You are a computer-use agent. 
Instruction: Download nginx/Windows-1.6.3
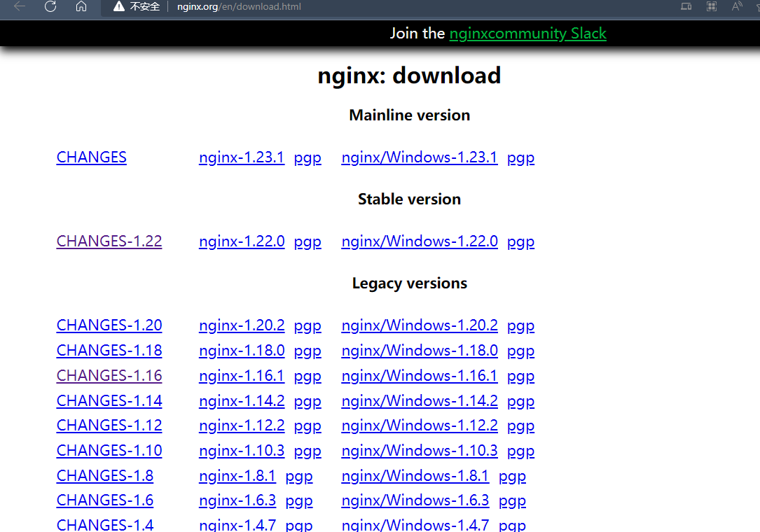pyautogui.click(x=415, y=500)
